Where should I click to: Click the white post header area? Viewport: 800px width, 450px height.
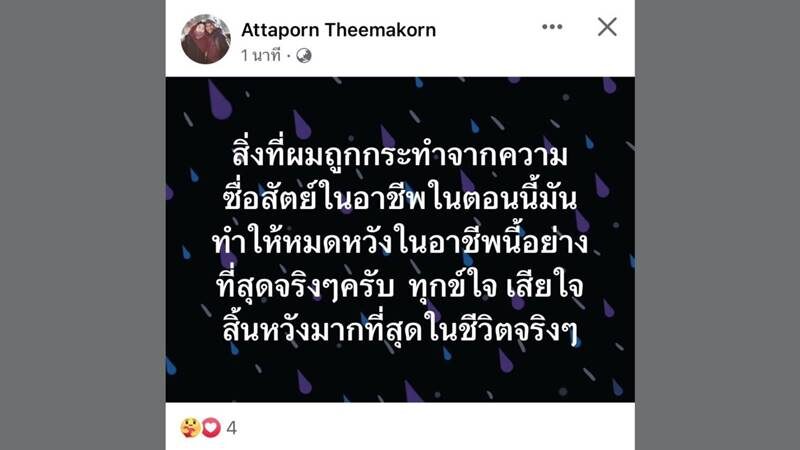point(485,56)
